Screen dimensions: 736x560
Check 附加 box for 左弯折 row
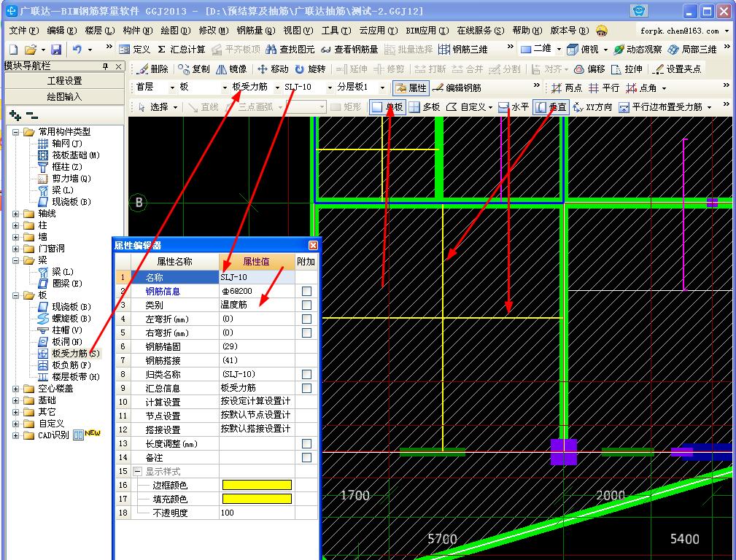pyautogui.click(x=306, y=319)
